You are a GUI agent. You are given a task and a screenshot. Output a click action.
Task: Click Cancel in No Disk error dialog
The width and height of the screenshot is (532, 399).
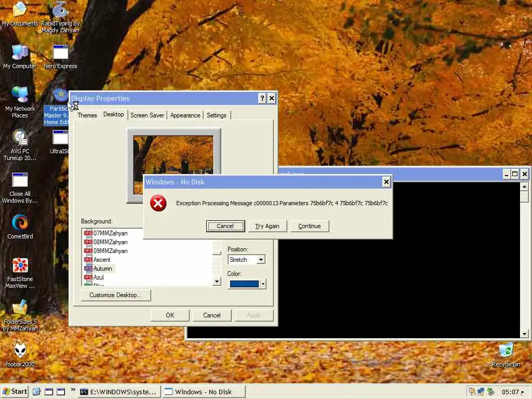click(x=225, y=226)
